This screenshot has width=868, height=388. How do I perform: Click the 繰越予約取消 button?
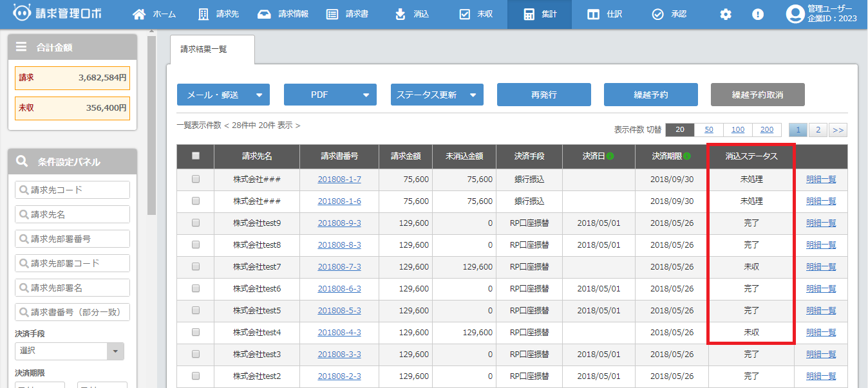click(x=758, y=95)
